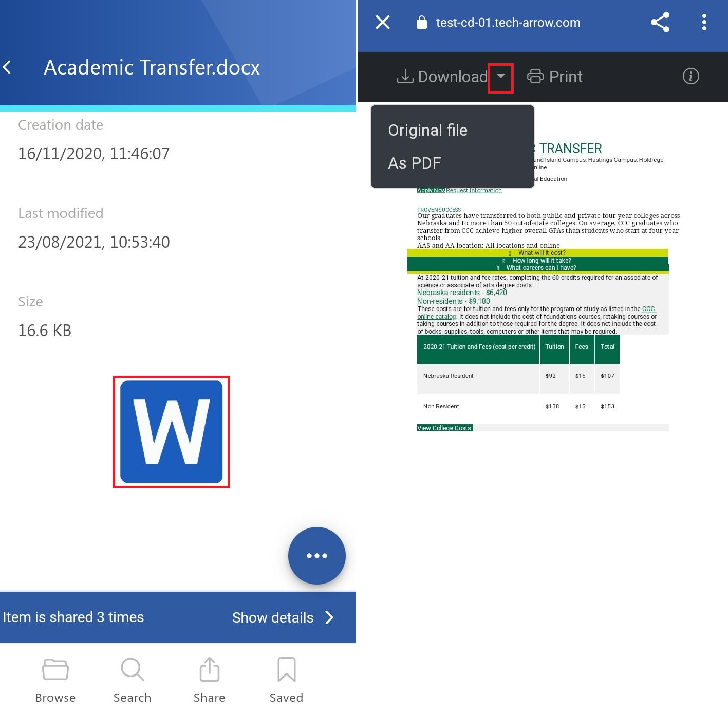Screen dimensions: 728x711
Task: Select the file size value 16.6 KB
Action: 45,331
